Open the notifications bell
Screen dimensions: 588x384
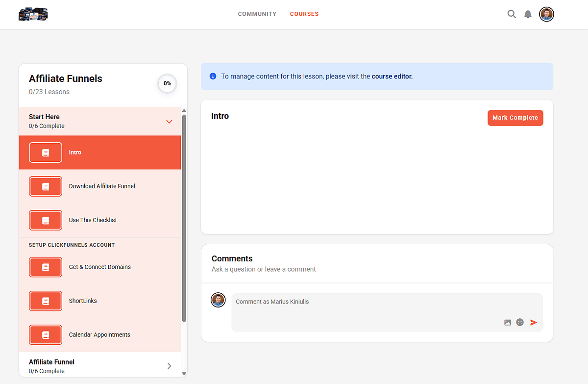[528, 14]
